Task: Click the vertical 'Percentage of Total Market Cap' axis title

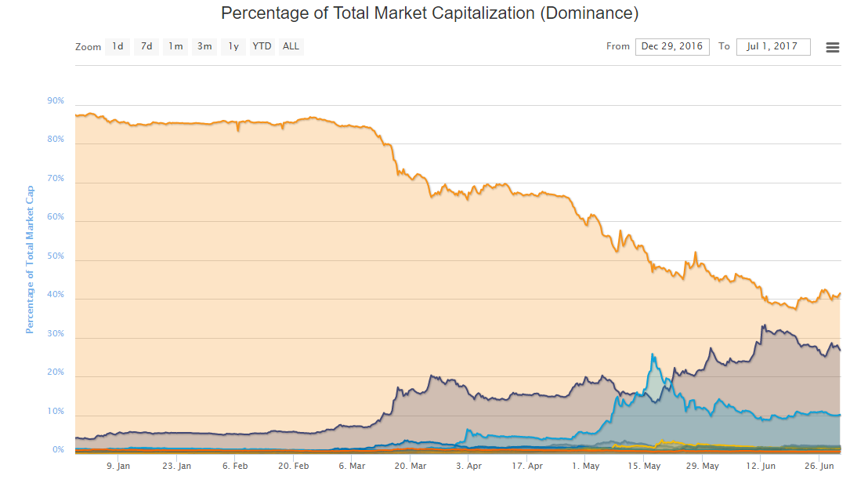Action: coord(31,260)
